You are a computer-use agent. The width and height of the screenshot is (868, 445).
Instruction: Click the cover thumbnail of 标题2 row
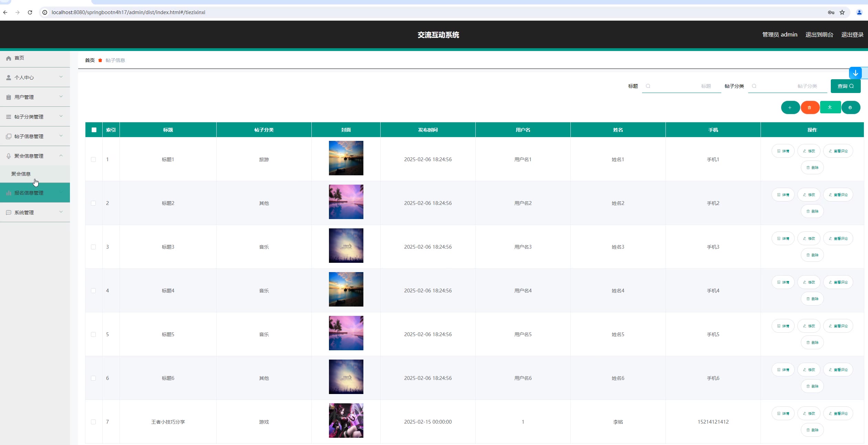click(x=346, y=202)
